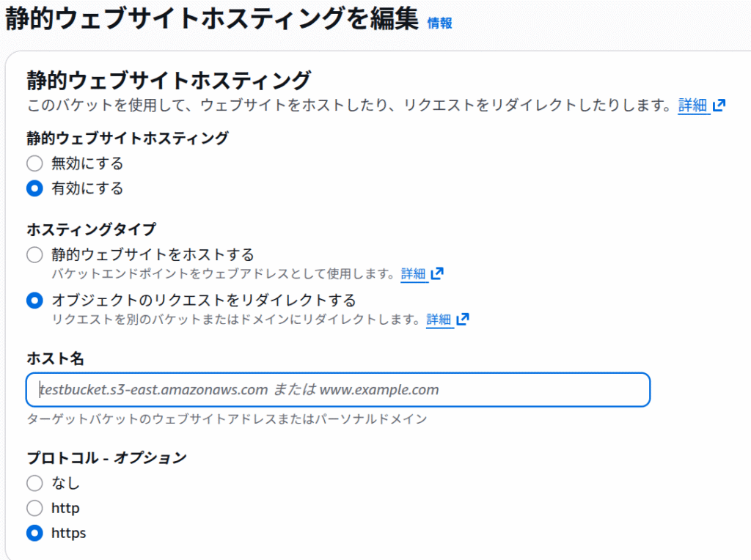Click the プロトコル - オプション label
Viewport: 751px width, 560px height.
(x=106, y=458)
